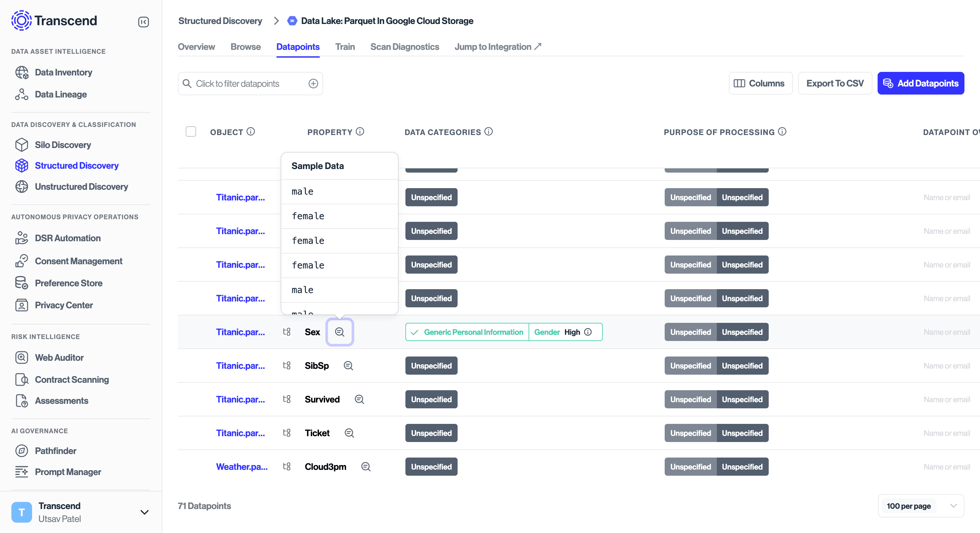Image resolution: width=980 pixels, height=533 pixels.
Task: Show info for Purpose of Processing column
Action: pos(782,131)
